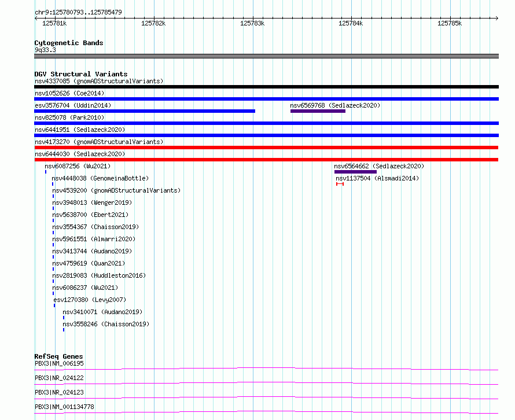Click the 125784k ruler tick label
Screen dimensions: 515x420
pos(351,23)
